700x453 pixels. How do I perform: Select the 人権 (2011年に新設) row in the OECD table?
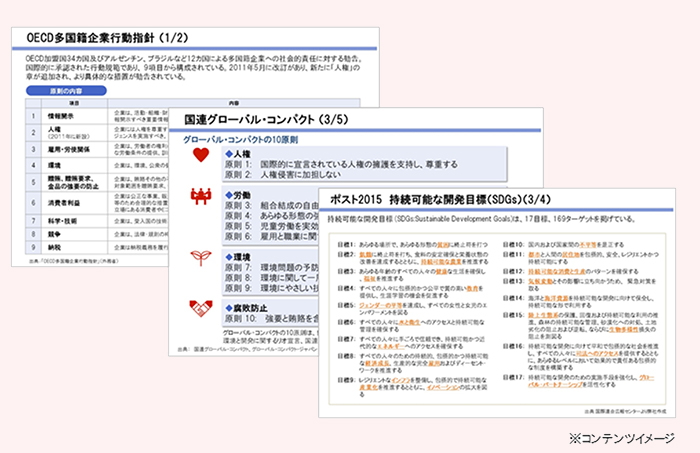coord(97,133)
